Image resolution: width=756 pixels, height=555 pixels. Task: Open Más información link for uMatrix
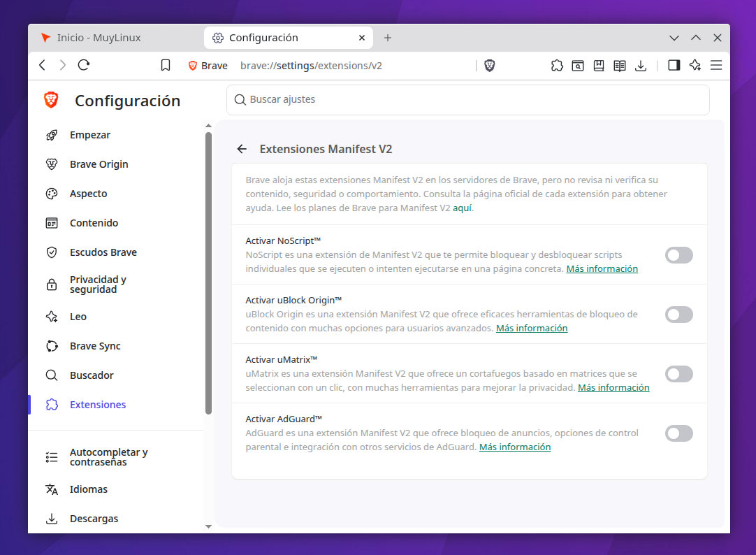coord(613,387)
